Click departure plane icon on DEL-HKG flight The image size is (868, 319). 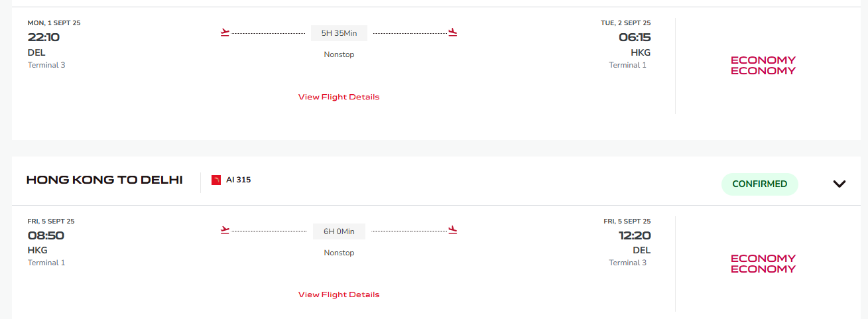(225, 32)
